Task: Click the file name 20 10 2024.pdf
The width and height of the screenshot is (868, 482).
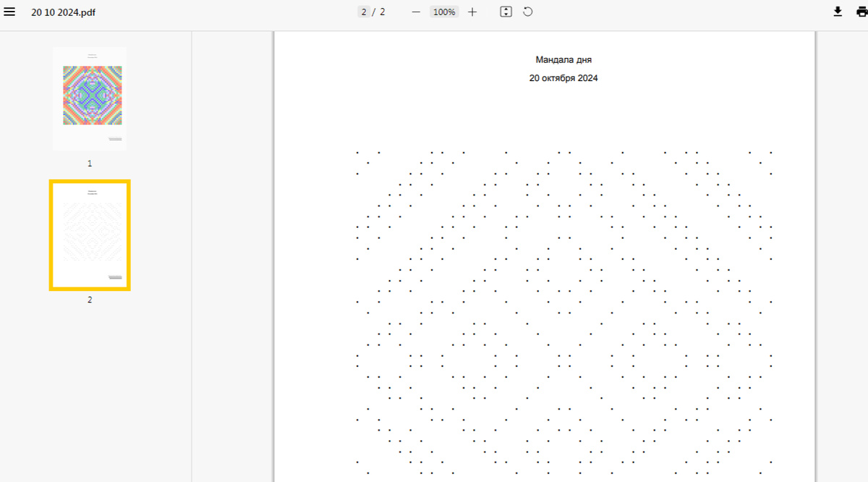Action: [x=63, y=12]
